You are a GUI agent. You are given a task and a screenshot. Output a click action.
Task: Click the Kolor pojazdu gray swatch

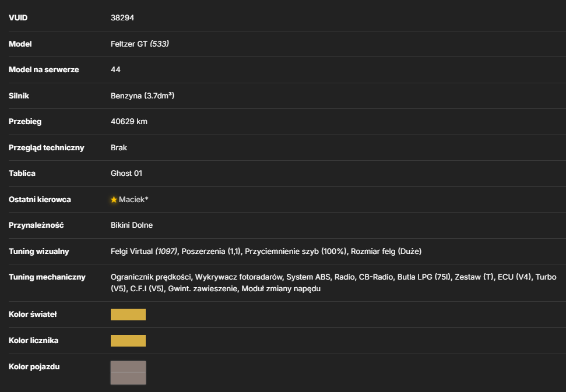(x=128, y=373)
